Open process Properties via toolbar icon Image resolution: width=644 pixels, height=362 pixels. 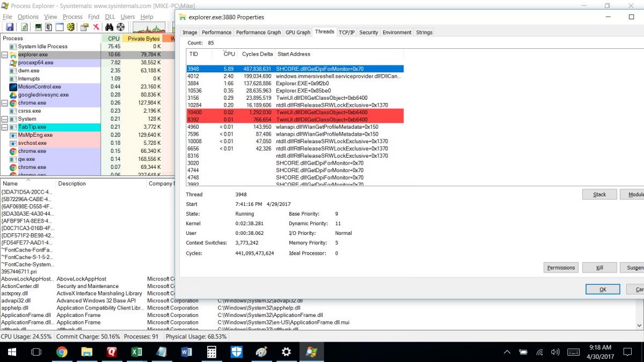click(x=84, y=27)
